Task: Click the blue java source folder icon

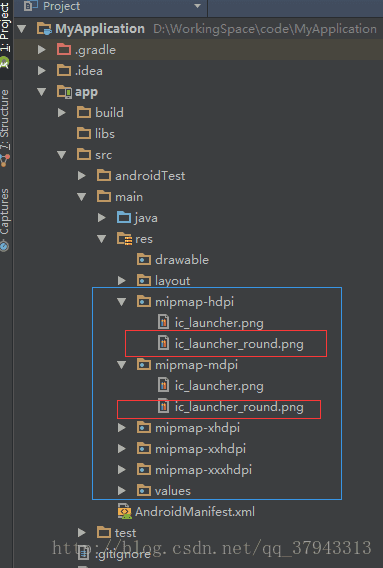Action: (124, 217)
